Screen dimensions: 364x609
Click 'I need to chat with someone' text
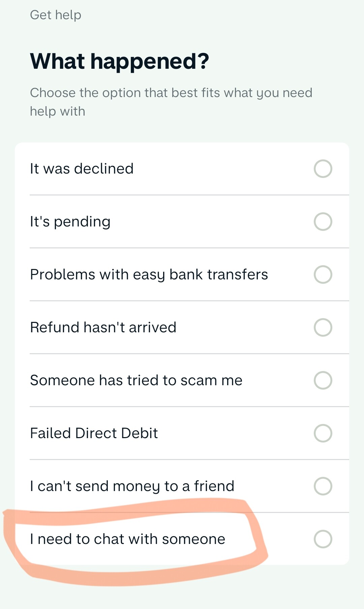pyautogui.click(x=127, y=539)
